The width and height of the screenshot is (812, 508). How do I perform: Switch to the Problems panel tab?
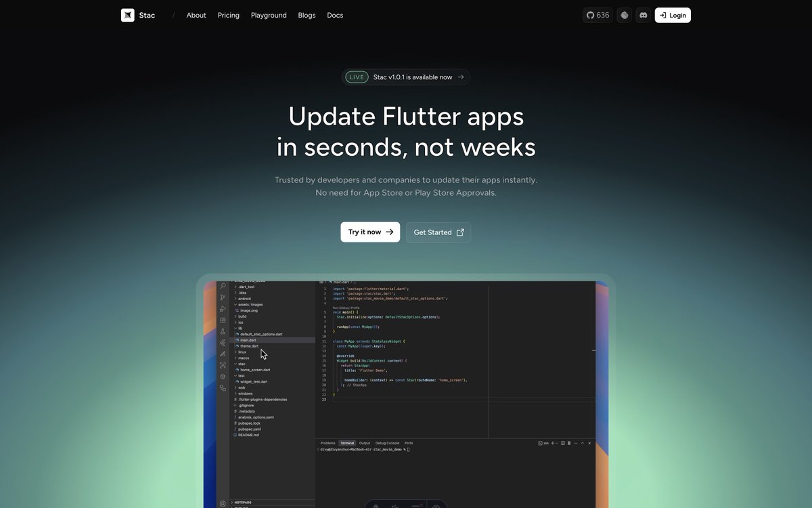pos(328,443)
